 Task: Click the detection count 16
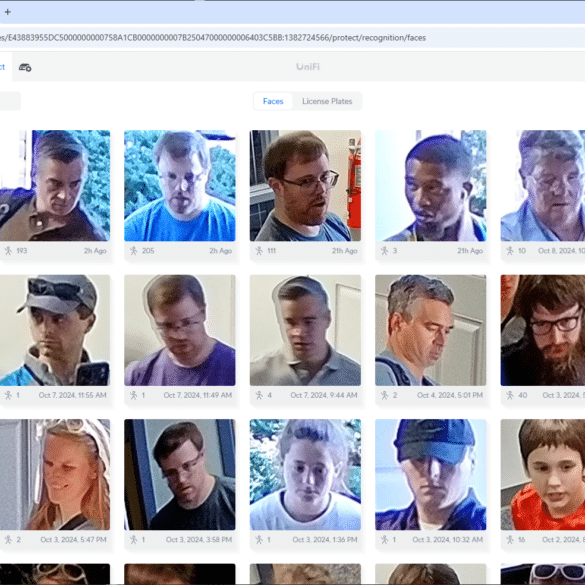tap(522, 539)
